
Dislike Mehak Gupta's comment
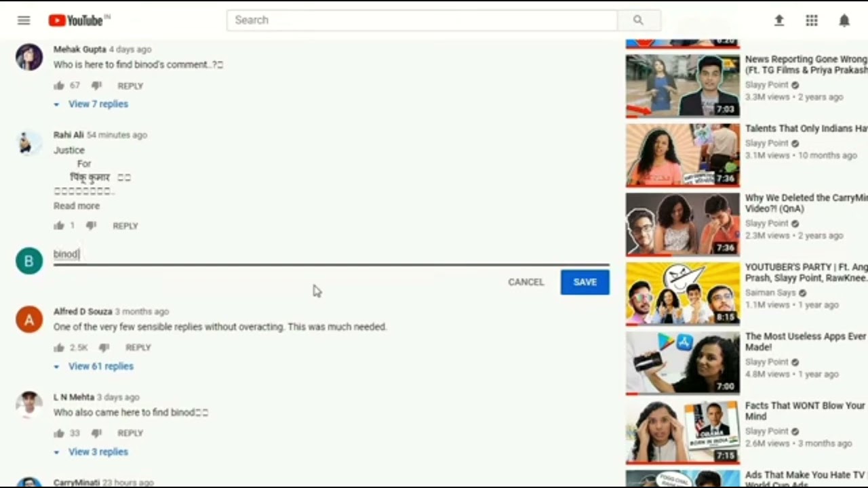[96, 85]
